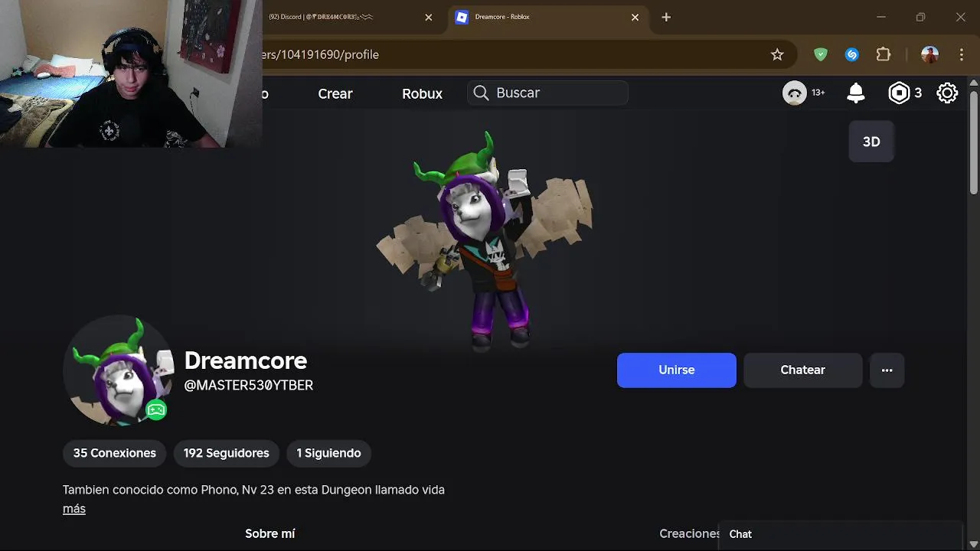Close the Discord tab
This screenshot has height=551, width=980.
tap(429, 17)
